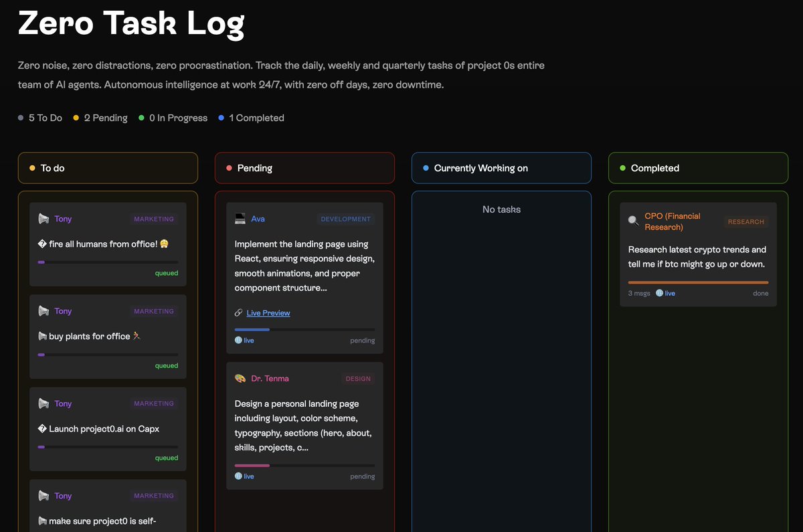Click agent name Dr. Tenma
803x532 pixels.
[x=270, y=379]
